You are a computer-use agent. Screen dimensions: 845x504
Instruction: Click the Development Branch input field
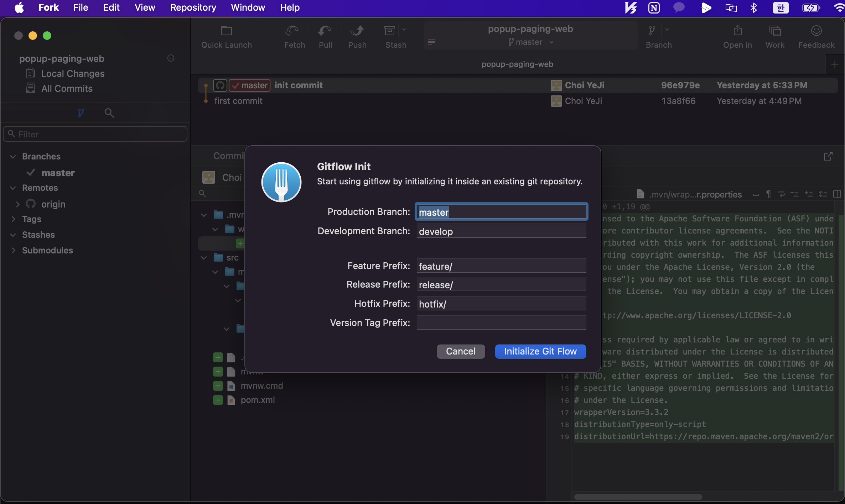click(501, 231)
